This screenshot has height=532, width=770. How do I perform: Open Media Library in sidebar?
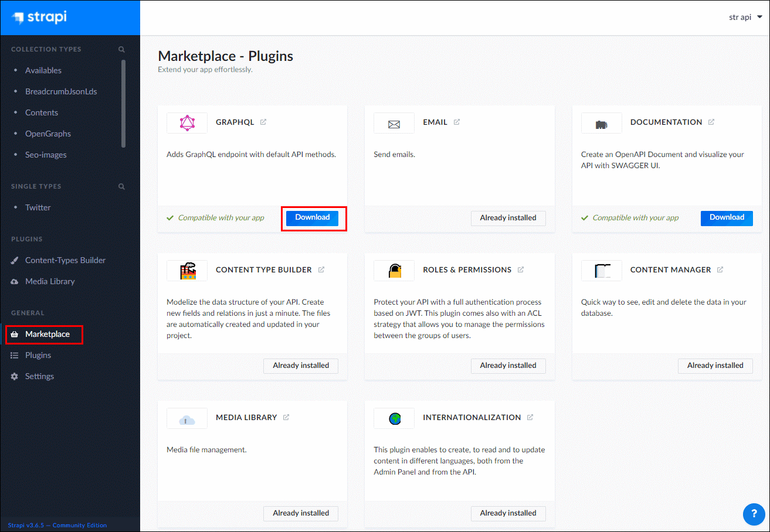50,281
